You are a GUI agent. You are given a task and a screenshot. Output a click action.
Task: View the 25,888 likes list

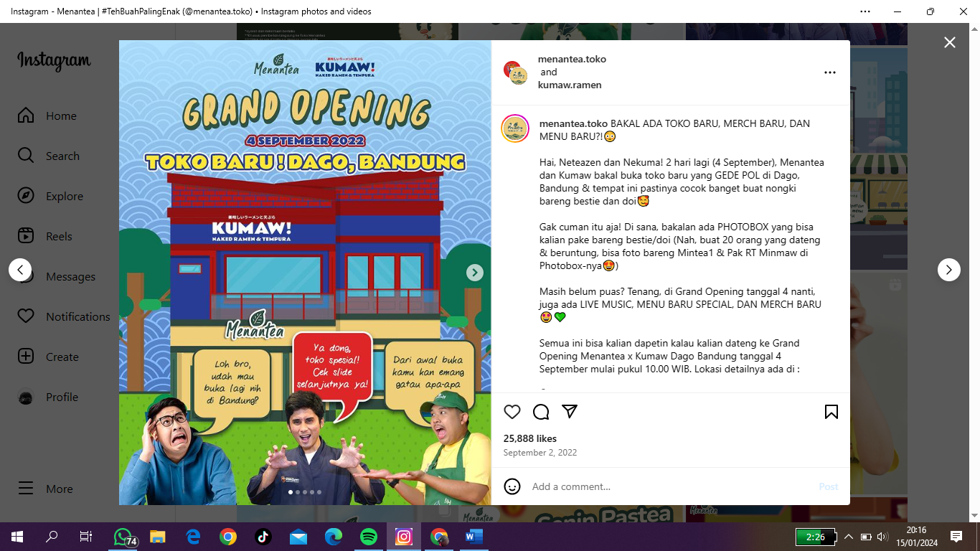(529, 438)
